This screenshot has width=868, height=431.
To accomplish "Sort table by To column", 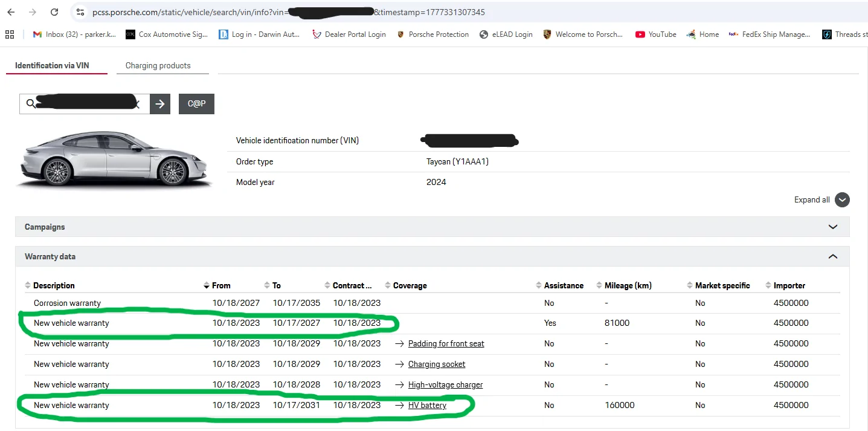I will point(273,285).
